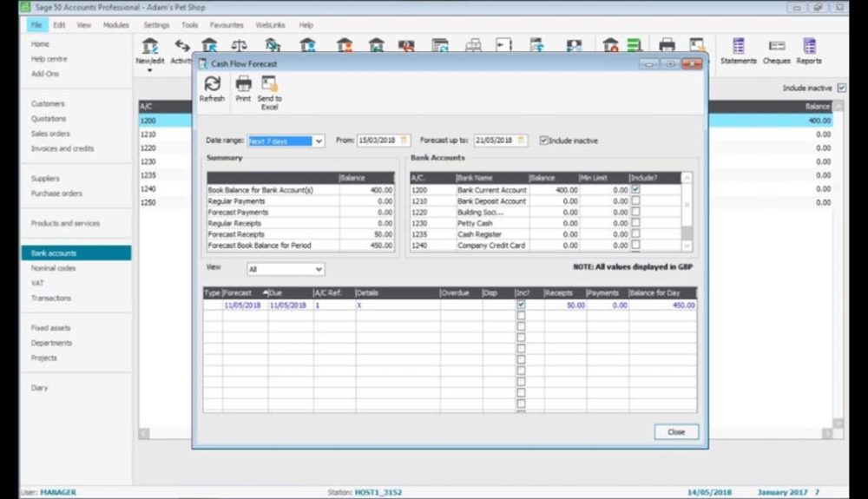Include Petty Cash account

[x=635, y=222]
